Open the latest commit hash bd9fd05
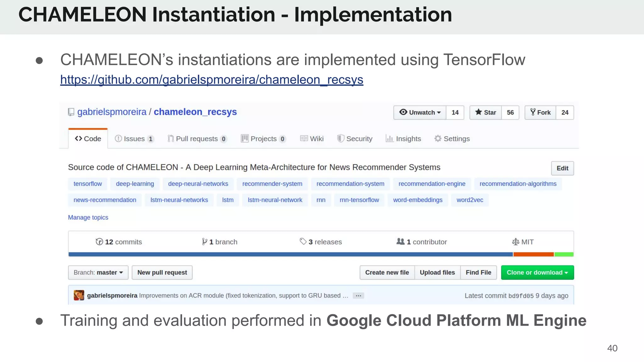Screen dimensions: 644x362 tap(521, 296)
